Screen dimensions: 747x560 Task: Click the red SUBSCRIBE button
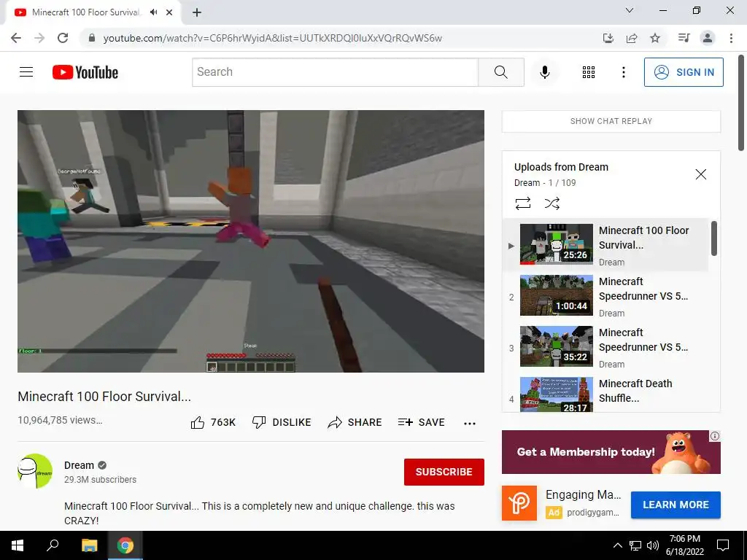pos(444,472)
